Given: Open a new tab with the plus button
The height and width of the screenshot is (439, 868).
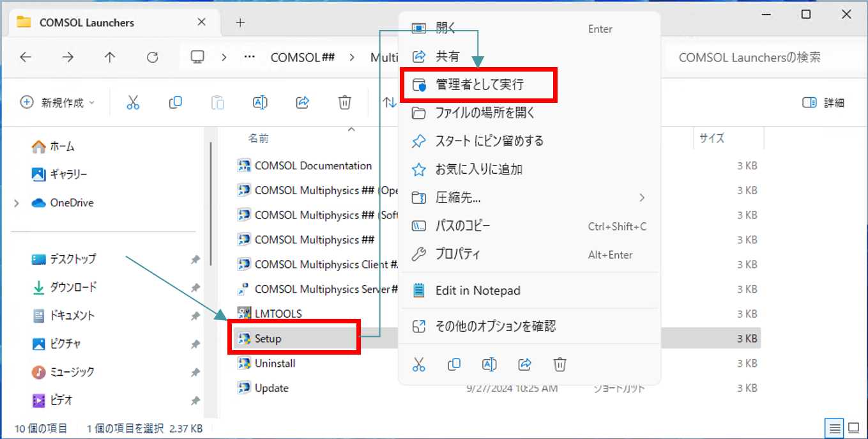Looking at the screenshot, I should point(240,22).
